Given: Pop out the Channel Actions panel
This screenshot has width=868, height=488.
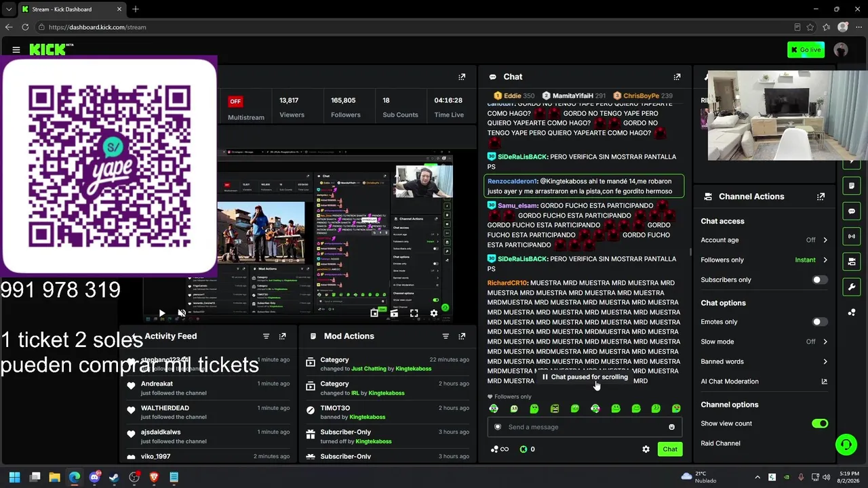Looking at the screenshot, I should point(821,197).
